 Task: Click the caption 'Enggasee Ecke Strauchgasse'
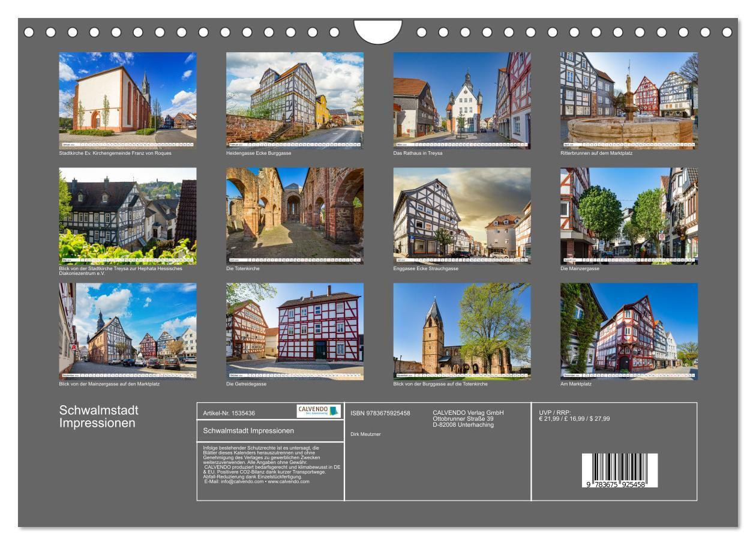point(426,268)
